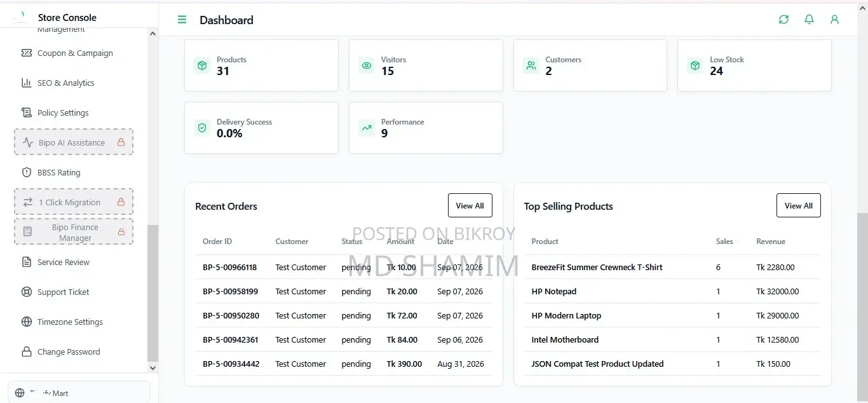Open order BP-5-00934442
868x403 pixels.
click(x=231, y=364)
